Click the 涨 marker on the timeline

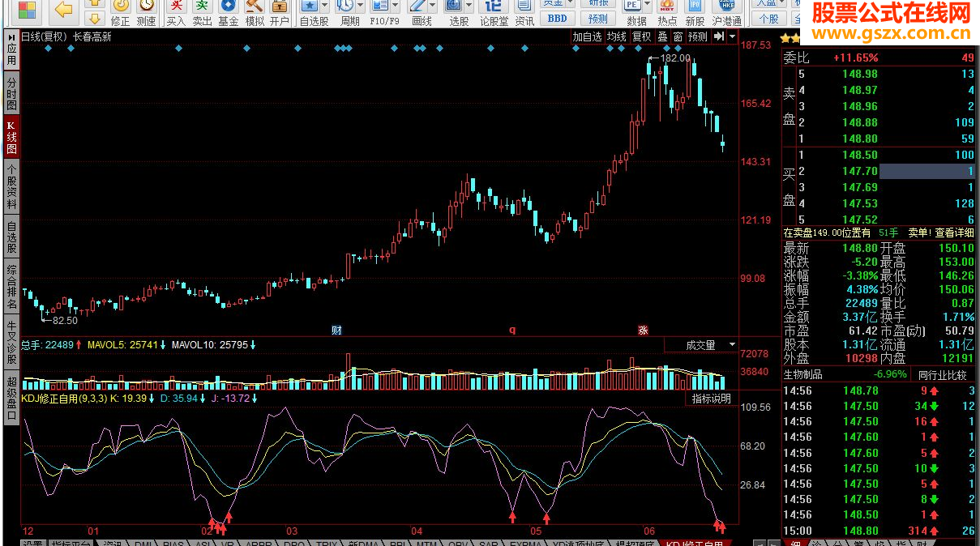point(643,331)
